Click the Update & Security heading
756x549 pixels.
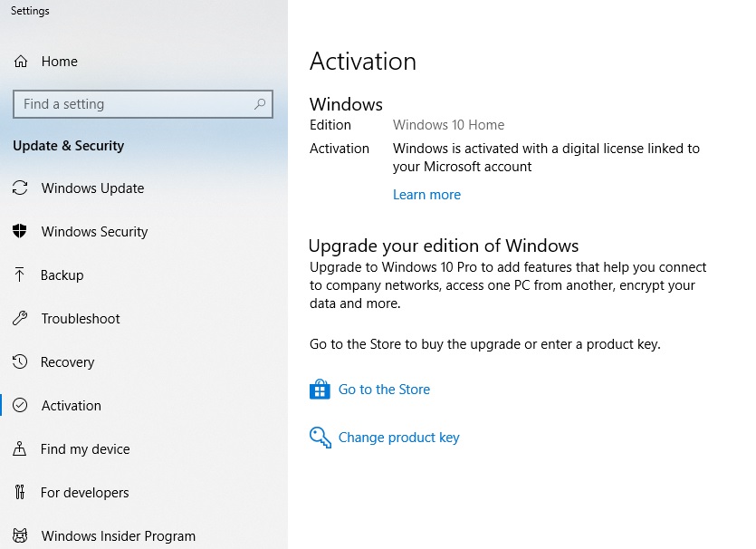click(x=69, y=146)
